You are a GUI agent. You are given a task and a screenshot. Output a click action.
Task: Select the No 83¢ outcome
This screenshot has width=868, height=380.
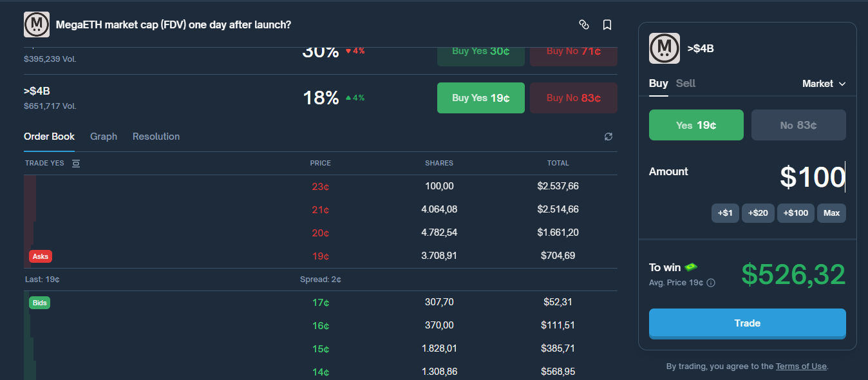coord(798,124)
